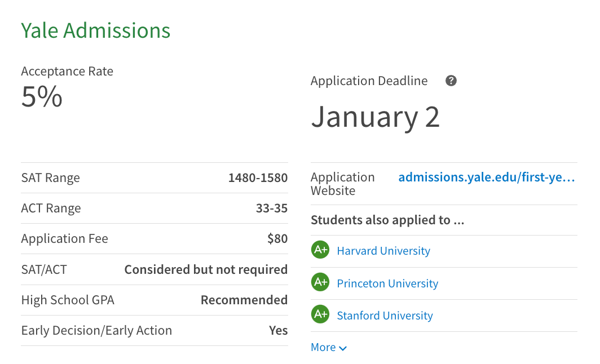
Task: Click the A+ grade badge beside Stanford University
Action: coord(320,315)
